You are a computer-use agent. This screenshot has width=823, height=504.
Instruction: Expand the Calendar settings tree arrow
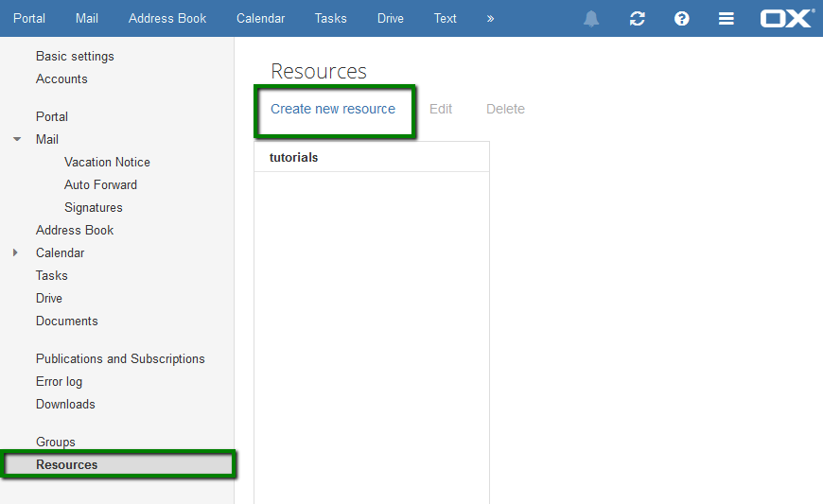(15, 252)
